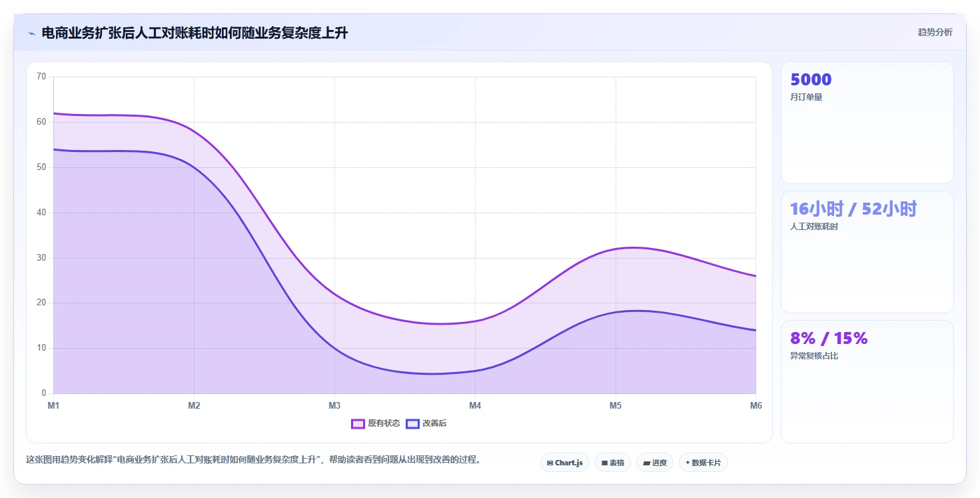Viewport: 980px width, 498px height.
Task: Toggle the 改善后 legend swatch
Action: (412, 424)
